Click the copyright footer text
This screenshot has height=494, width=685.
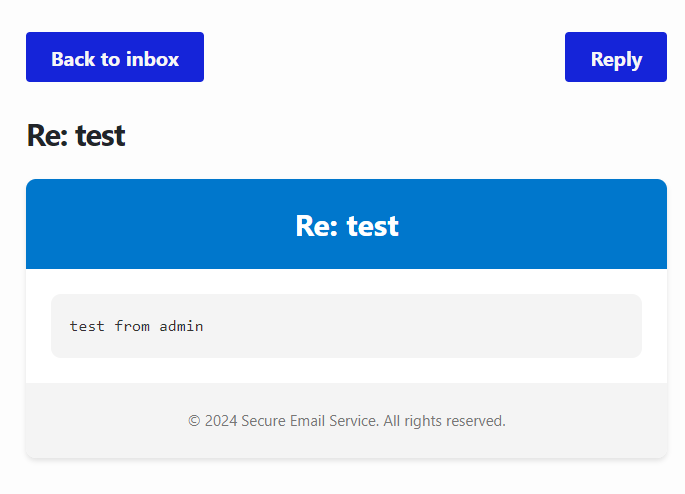346,421
